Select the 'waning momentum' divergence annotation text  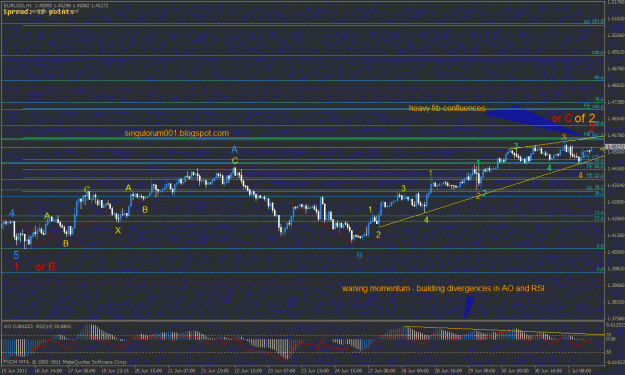[443, 288]
